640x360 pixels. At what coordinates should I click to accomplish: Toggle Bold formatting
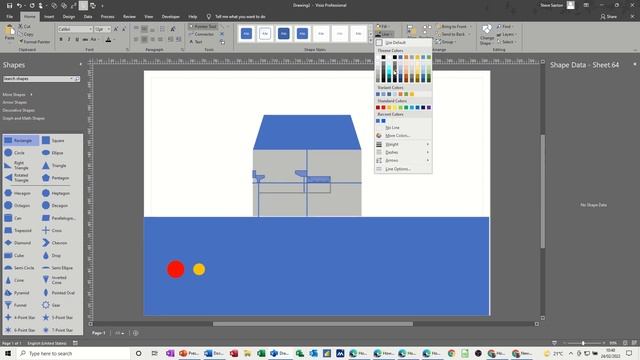tap(61, 40)
